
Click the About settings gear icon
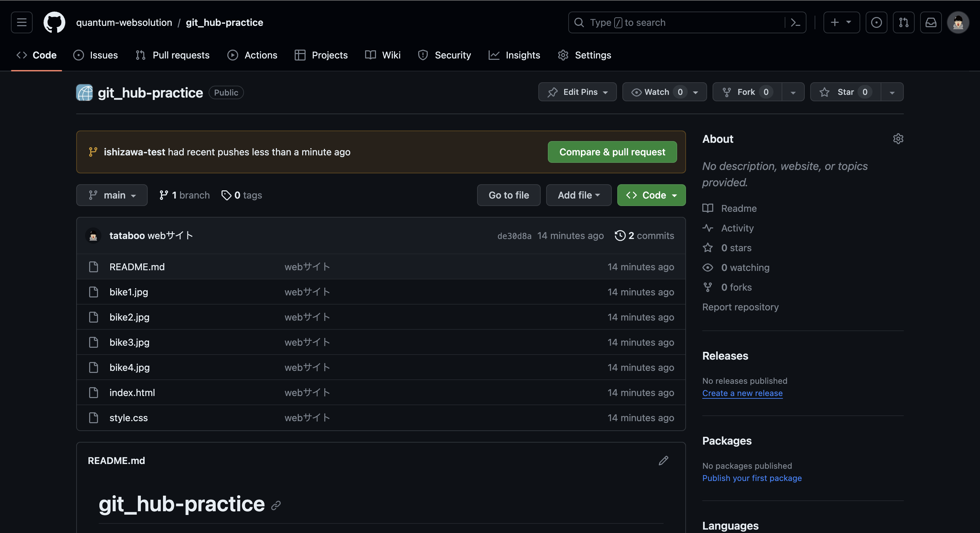898,139
